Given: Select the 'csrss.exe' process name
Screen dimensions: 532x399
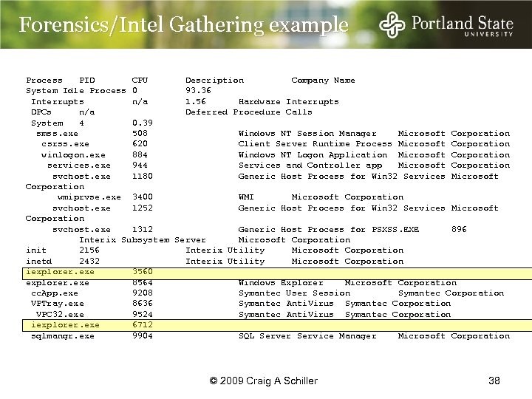Looking at the screenshot, I should tap(66, 144).
